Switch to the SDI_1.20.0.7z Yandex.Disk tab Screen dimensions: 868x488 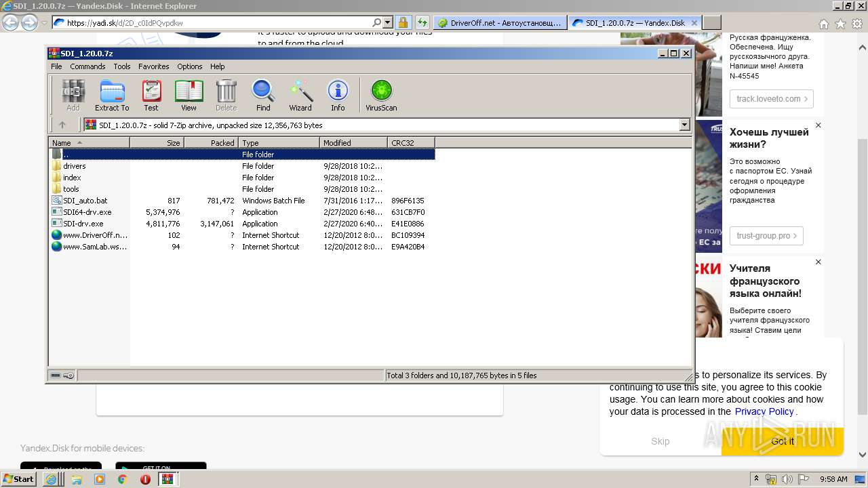pyautogui.click(x=635, y=22)
